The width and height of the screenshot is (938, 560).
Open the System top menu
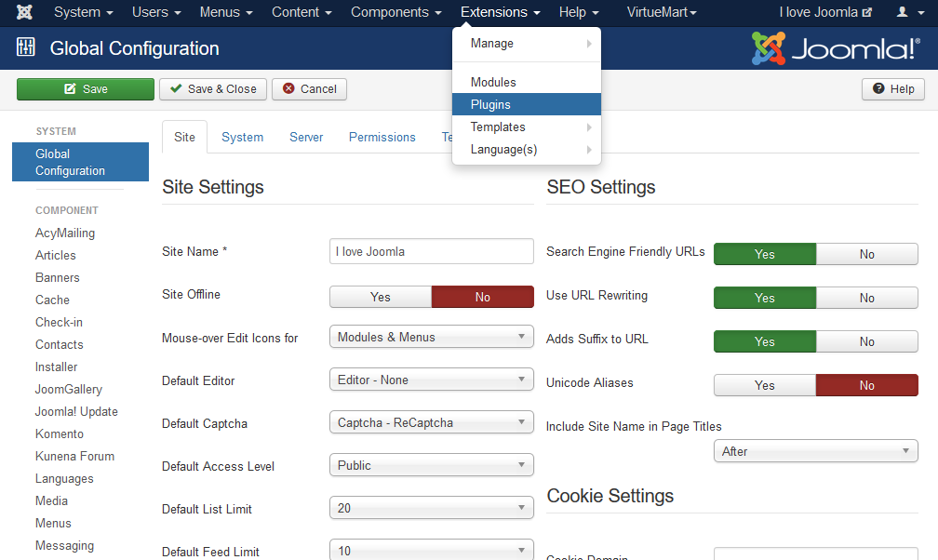click(x=83, y=12)
